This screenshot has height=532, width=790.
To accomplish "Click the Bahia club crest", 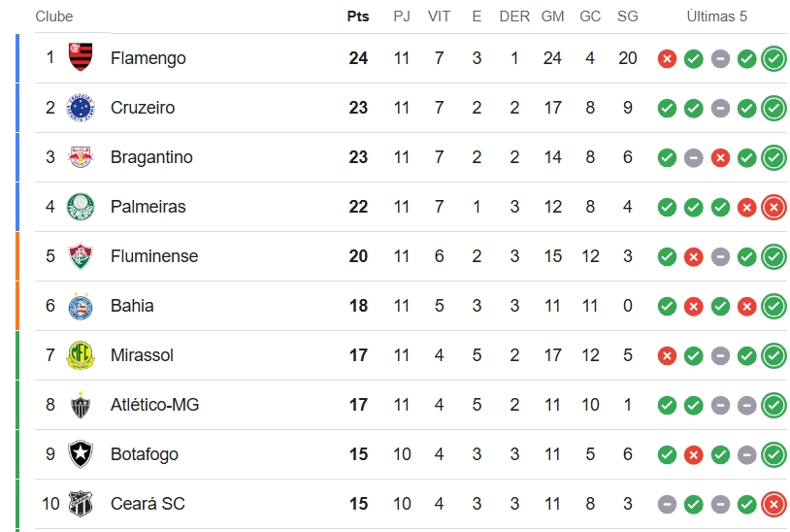I will coord(81,305).
